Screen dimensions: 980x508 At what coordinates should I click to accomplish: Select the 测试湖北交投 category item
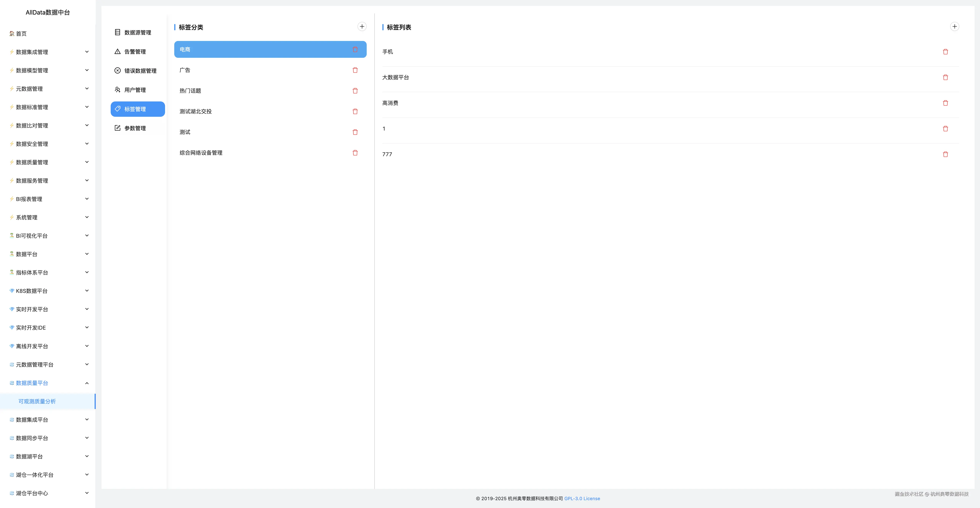(196, 111)
